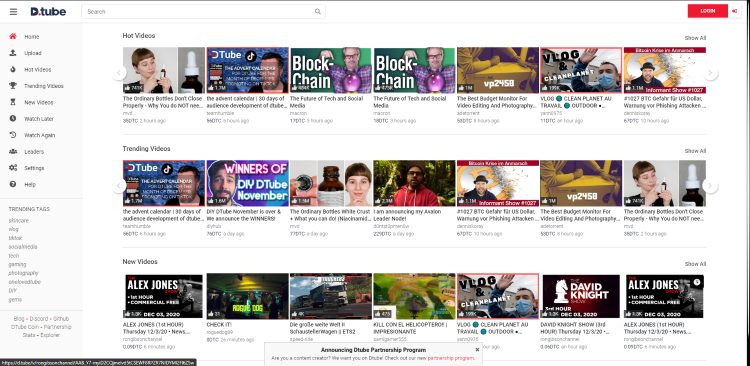Click the sign-in arrow icon beside LOGIN
Viewport: 750px width, 366px height.
pyautogui.click(x=734, y=11)
